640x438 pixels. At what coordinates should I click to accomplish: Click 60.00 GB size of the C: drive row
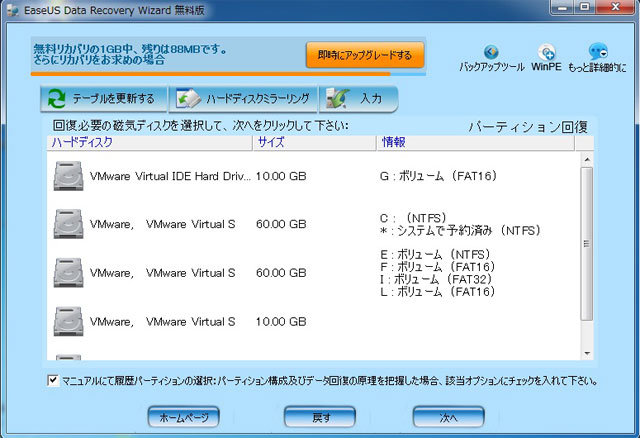pos(281,224)
